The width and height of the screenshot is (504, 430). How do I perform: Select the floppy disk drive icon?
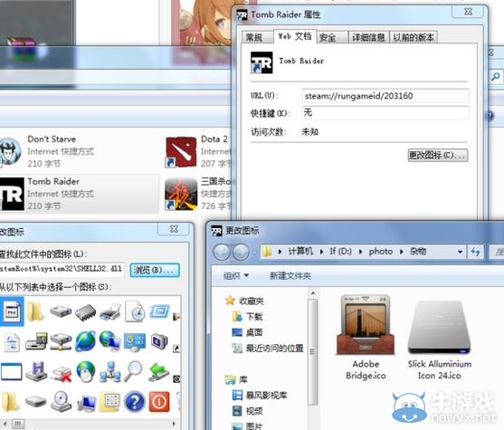[x=36, y=372]
